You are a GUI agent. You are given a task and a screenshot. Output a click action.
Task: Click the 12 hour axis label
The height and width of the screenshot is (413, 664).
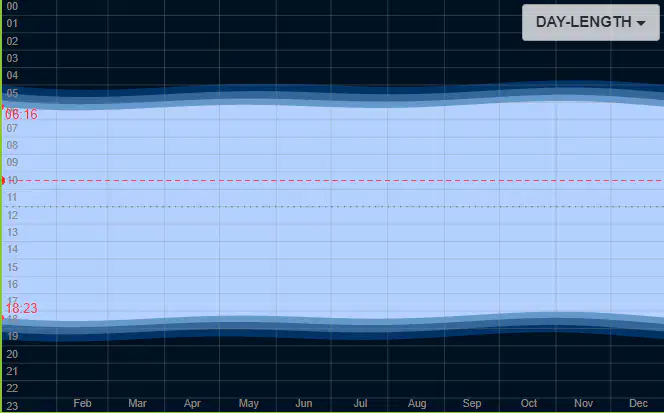tap(12, 215)
